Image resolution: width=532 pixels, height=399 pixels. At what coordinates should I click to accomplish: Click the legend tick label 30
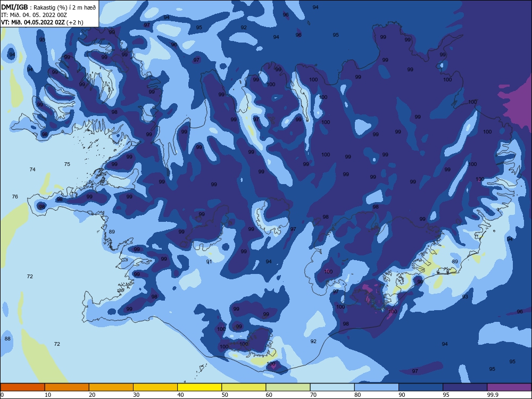pos(136,395)
